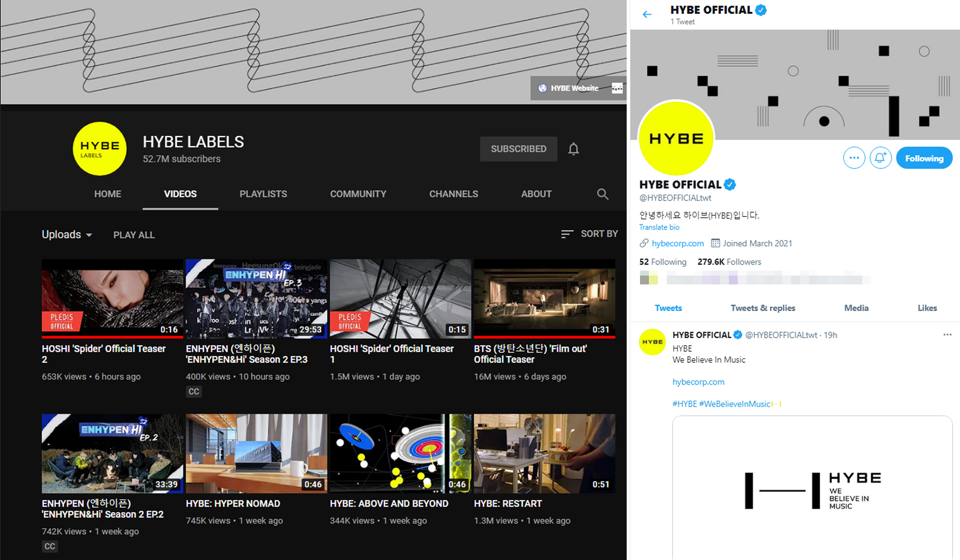Screen dimensions: 960x560
Task: Click the #WeBelieveInMusic hashtag
Action: click(x=734, y=404)
